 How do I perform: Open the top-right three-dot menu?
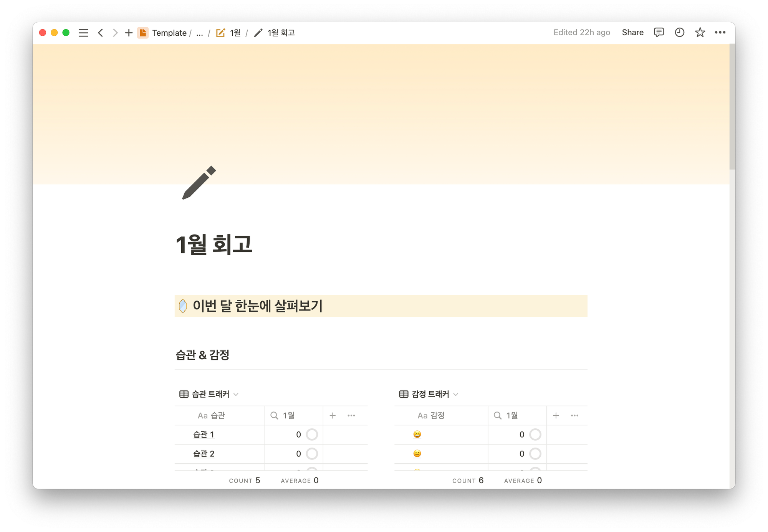(720, 33)
